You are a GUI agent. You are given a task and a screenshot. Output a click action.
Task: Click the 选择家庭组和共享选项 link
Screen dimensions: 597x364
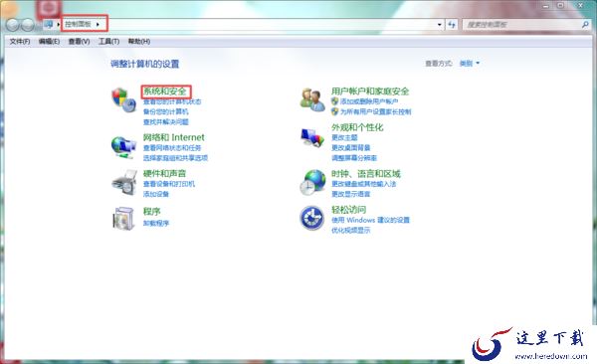pos(175,157)
